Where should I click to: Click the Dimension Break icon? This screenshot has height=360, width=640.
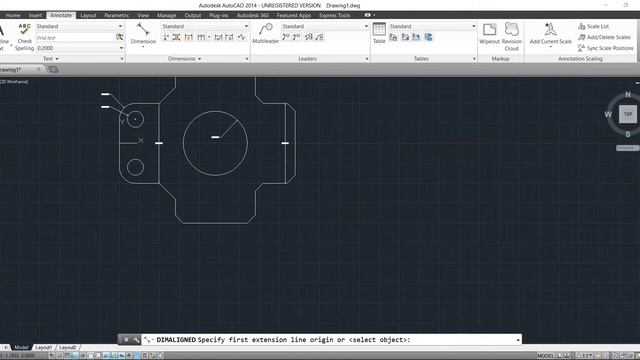[166, 37]
